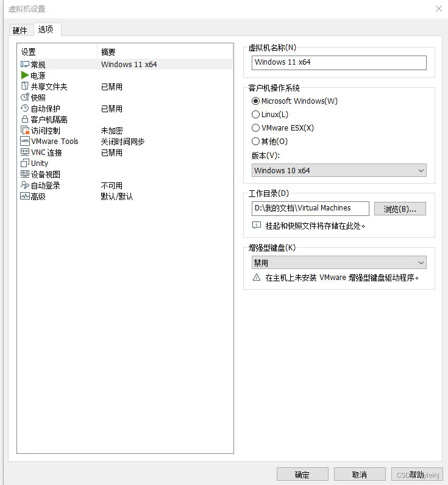Click the 访问控制 access control icon
Screen dimensions: 448x485
25,130
